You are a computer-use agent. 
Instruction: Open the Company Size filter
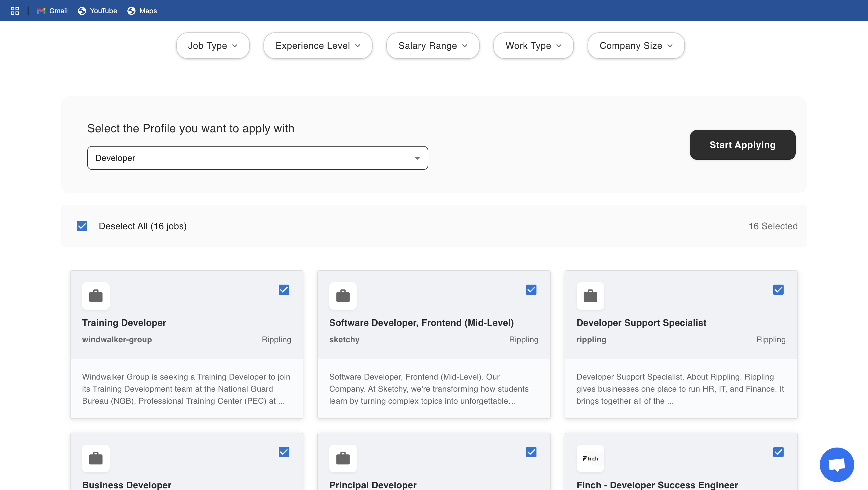(635, 45)
